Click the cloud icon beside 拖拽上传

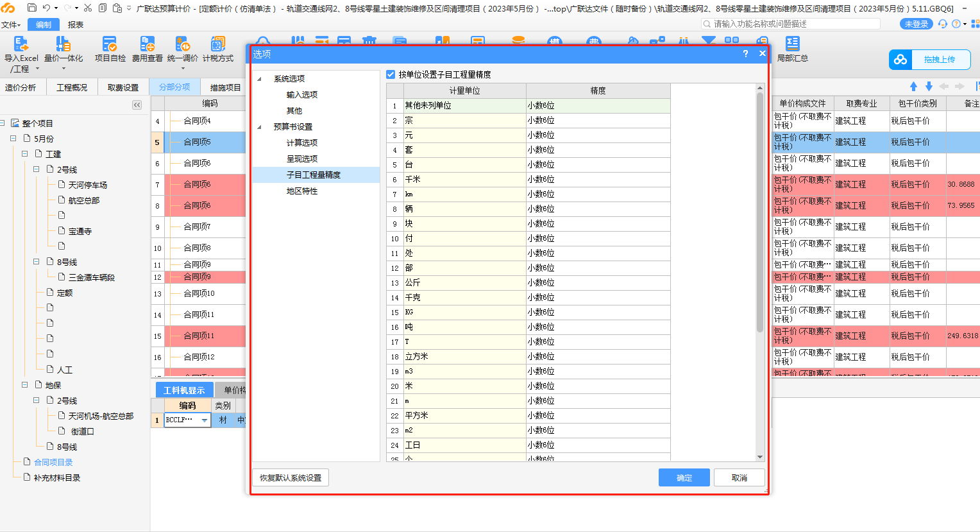900,60
